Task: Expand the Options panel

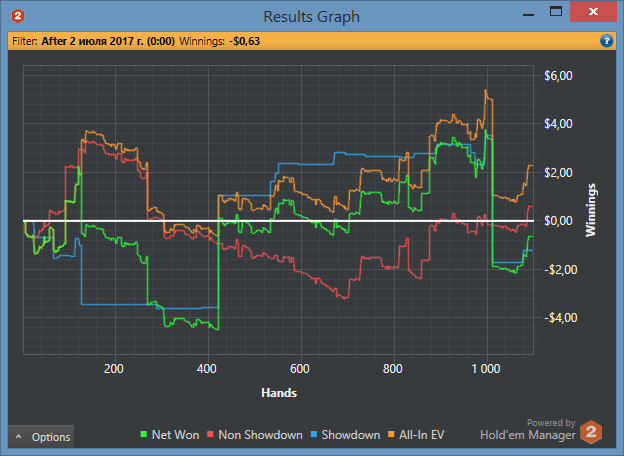Action: point(41,437)
